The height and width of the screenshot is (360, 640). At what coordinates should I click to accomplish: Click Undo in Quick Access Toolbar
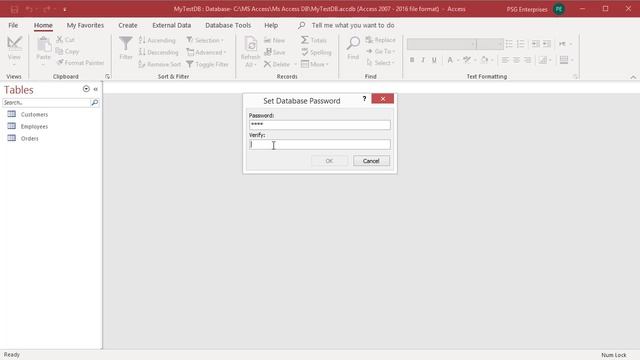pyautogui.click(x=29, y=9)
